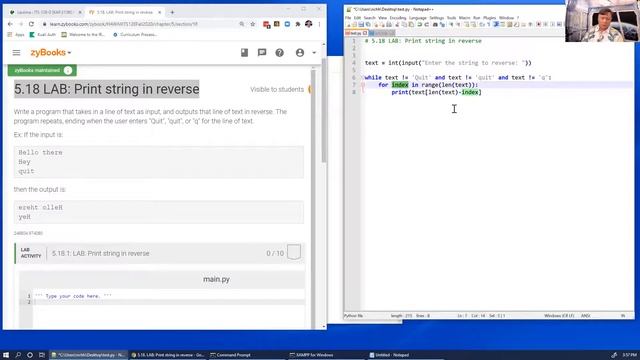Click the lab completion checkbox beside 0 / 10
640x360 pixels.
(x=294, y=252)
